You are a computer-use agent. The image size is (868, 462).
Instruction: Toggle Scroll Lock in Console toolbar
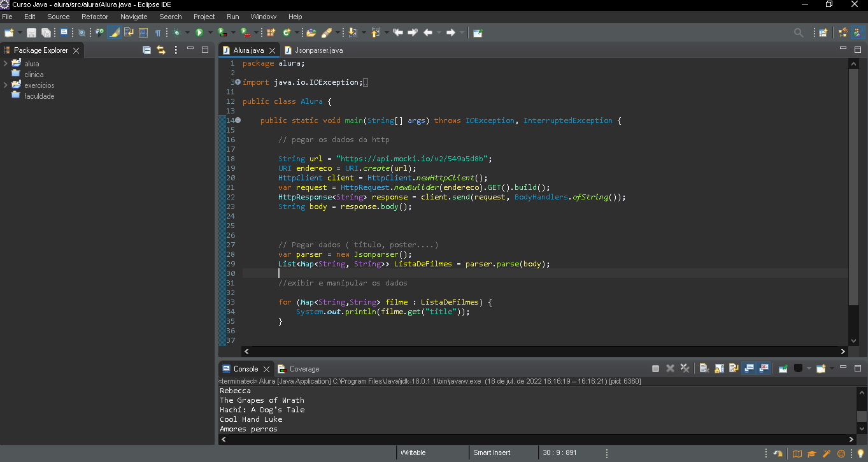(718, 368)
